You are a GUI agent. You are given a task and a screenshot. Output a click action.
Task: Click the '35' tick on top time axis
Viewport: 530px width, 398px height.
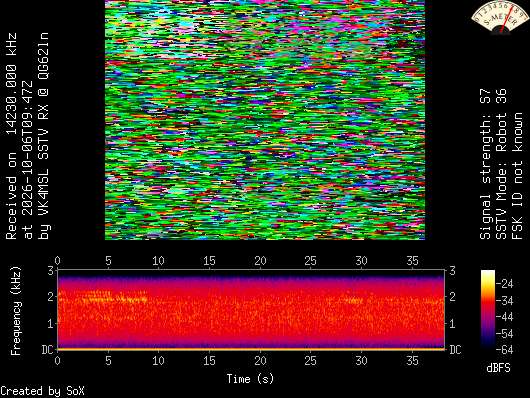click(x=412, y=261)
